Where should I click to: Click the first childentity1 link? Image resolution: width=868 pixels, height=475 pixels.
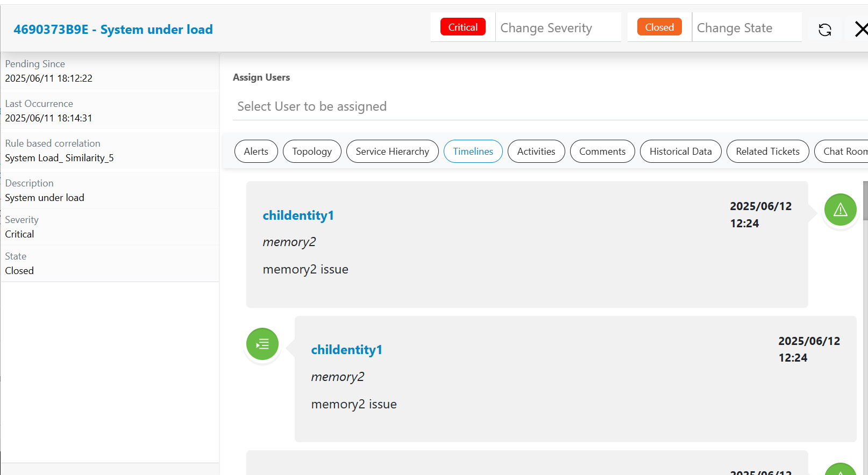pos(298,215)
